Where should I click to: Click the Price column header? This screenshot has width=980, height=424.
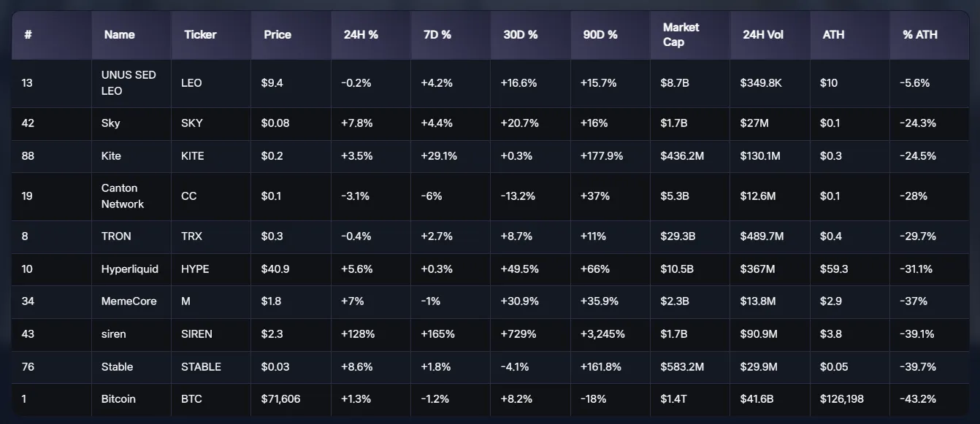pos(277,34)
